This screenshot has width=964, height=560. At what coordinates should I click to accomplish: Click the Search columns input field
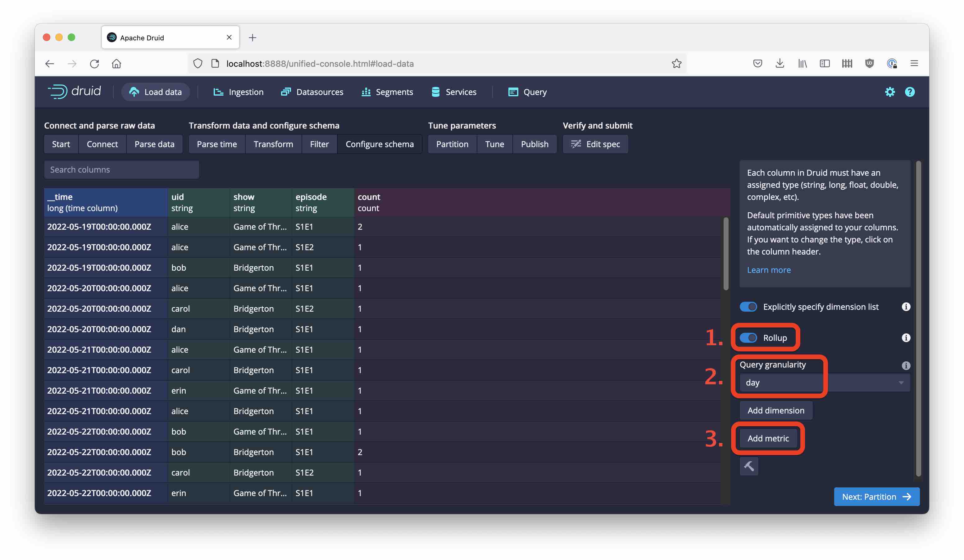pos(121,170)
